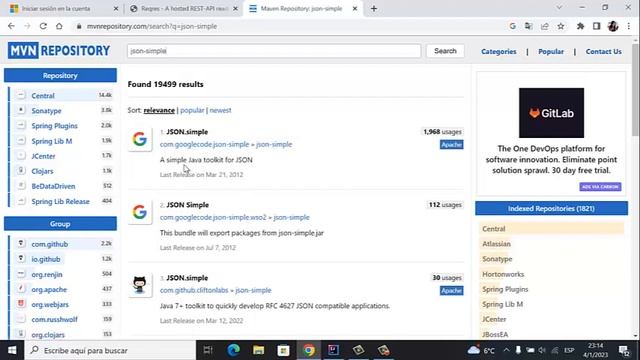Image resolution: width=640 pixels, height=360 pixels.
Task: Filter by BeDataDriven repository
Action: click(53, 186)
